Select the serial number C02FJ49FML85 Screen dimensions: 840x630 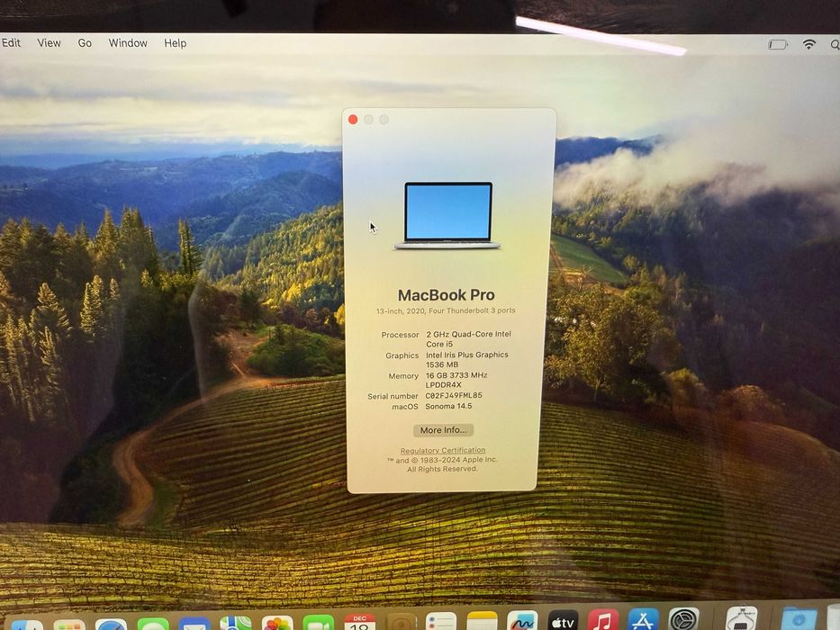click(453, 395)
